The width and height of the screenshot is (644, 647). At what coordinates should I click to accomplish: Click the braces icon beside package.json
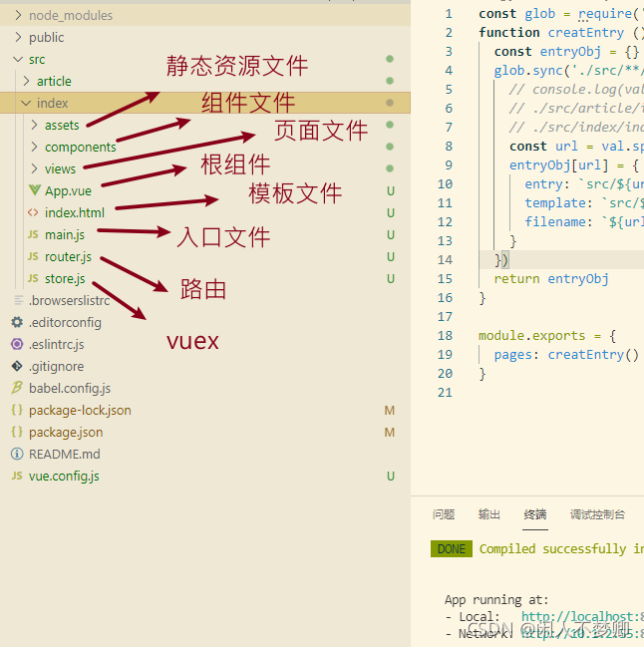[17, 432]
